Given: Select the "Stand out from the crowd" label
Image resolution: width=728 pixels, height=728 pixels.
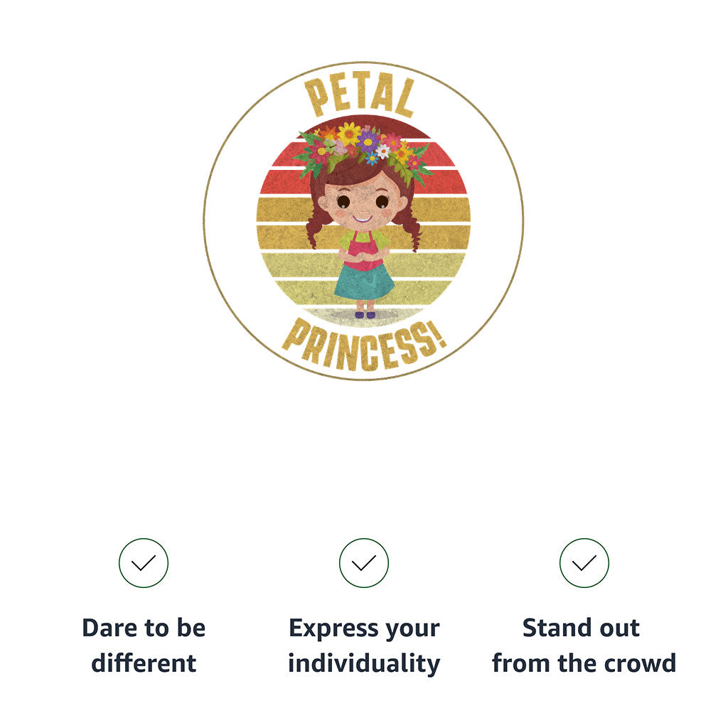Looking at the screenshot, I should coord(584,646).
